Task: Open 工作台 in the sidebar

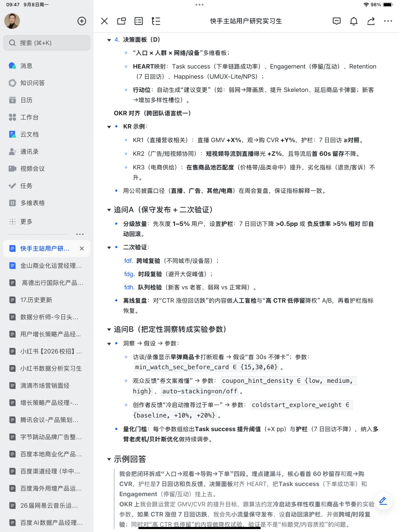Action: click(x=47, y=117)
